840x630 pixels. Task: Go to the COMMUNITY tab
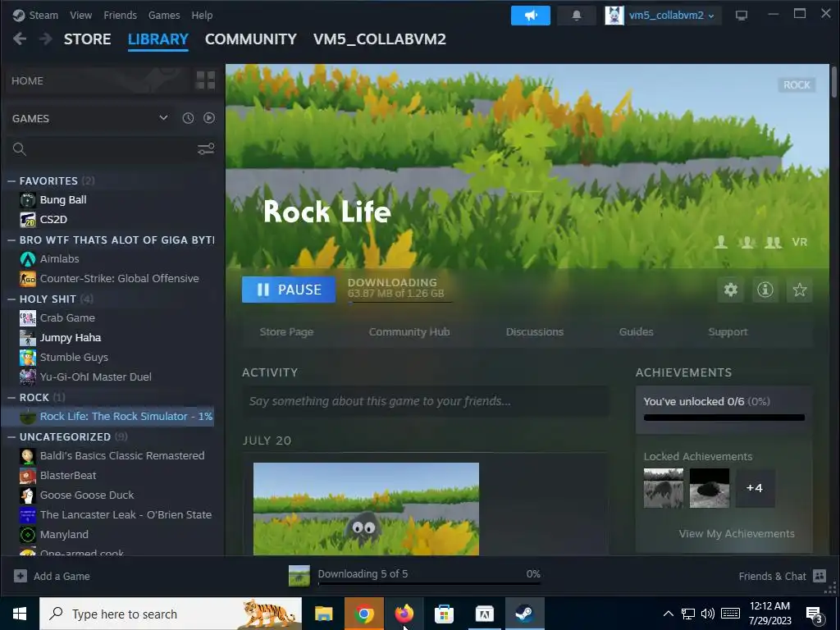coord(251,39)
